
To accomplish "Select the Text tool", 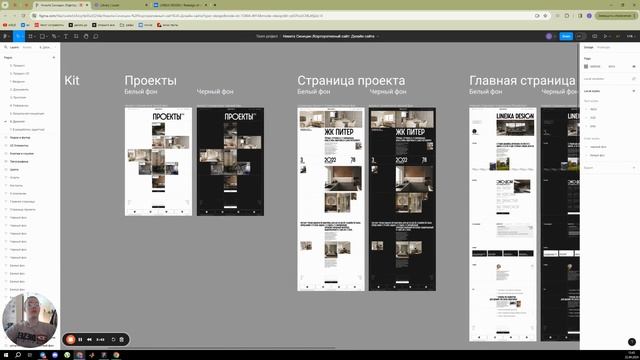I will 66,36.
